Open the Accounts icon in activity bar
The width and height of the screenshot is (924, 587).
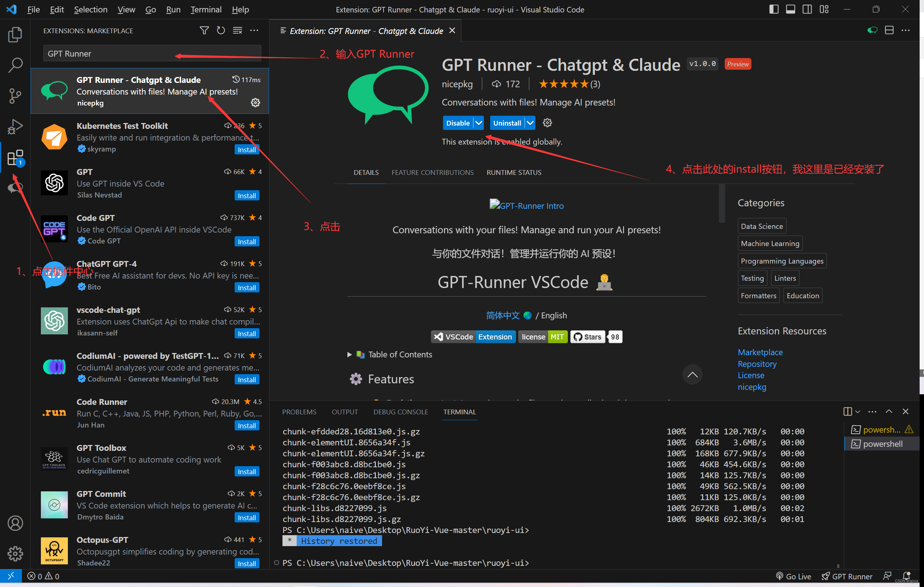coord(15,523)
